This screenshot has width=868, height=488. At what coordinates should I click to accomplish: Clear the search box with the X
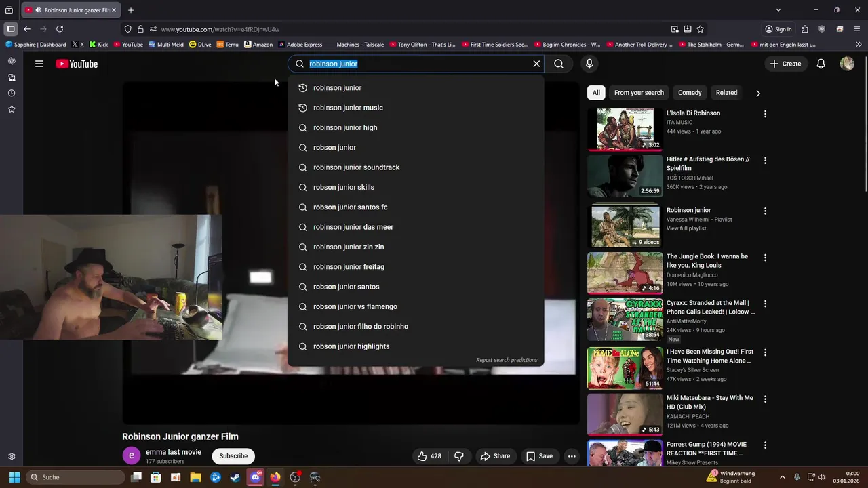coord(536,64)
